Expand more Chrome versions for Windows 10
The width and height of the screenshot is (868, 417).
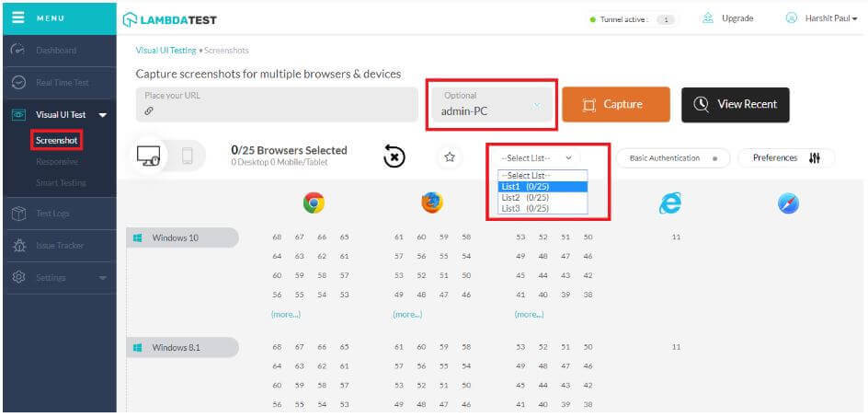pos(286,315)
